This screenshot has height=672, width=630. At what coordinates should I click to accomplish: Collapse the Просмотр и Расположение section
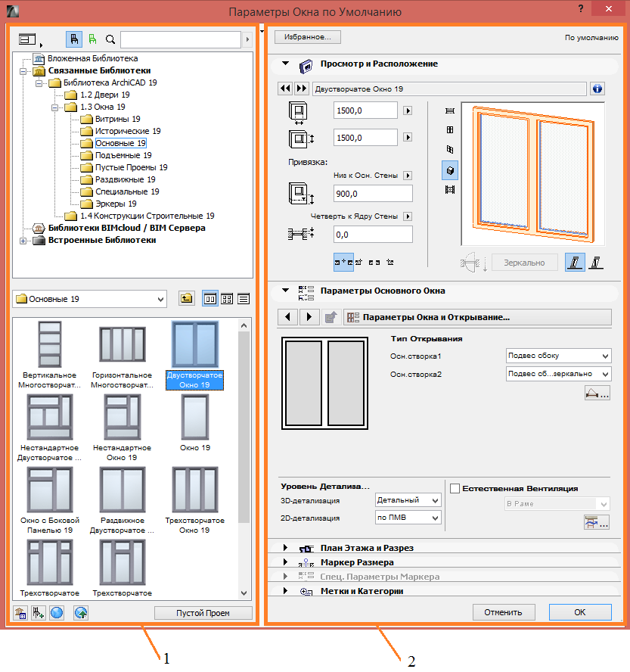(x=285, y=64)
